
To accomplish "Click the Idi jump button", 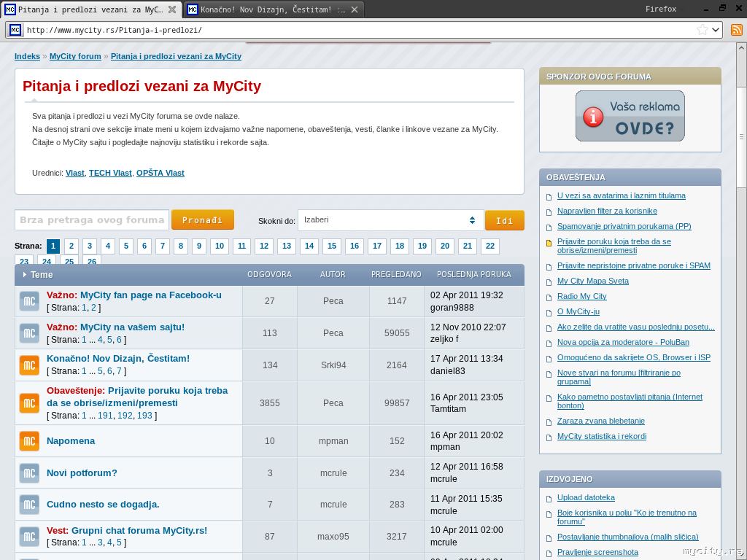I will coord(505,220).
